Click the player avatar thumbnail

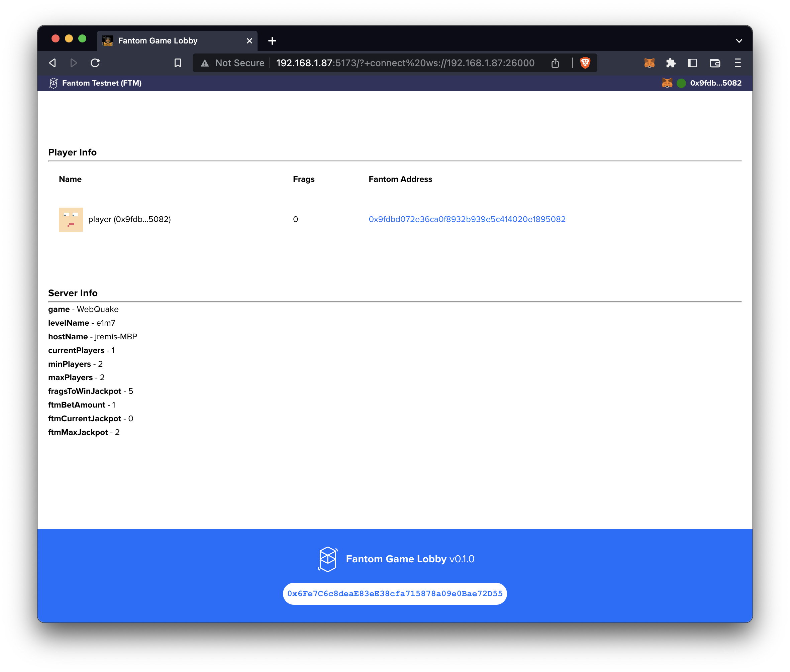[71, 219]
